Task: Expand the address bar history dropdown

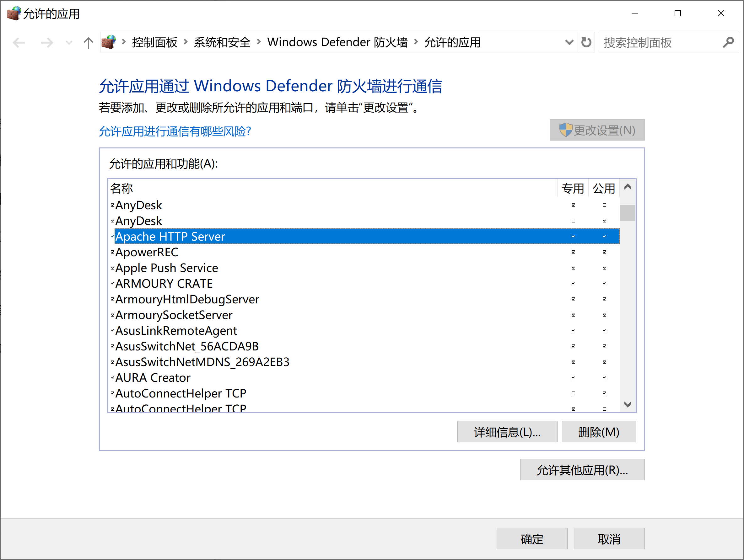Action: pyautogui.click(x=569, y=42)
